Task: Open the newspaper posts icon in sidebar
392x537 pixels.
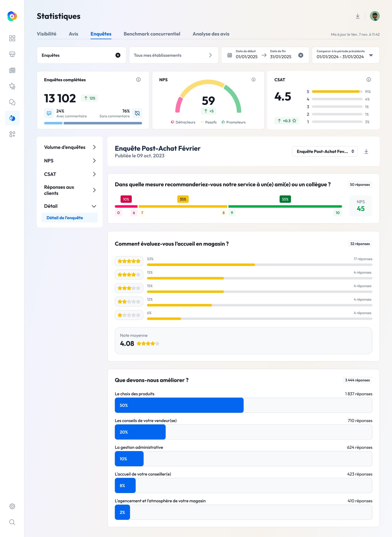Action: pos(12,70)
